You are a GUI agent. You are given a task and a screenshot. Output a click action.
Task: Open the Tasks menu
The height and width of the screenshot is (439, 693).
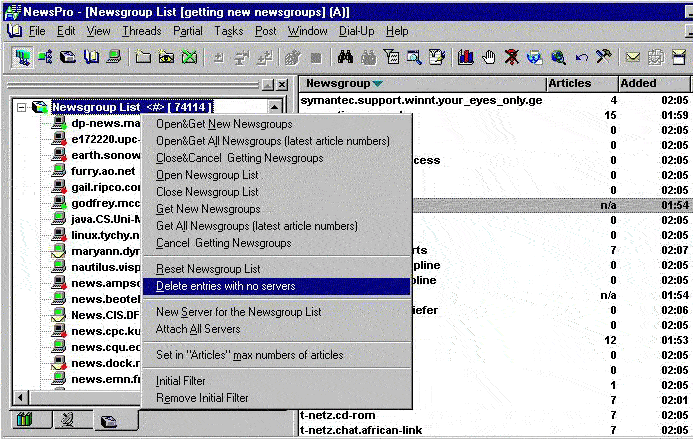(x=228, y=31)
